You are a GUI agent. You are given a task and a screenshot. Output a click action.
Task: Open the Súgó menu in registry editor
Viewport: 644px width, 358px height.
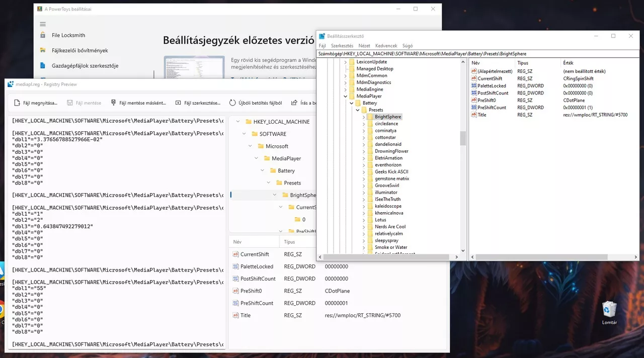[x=407, y=46]
